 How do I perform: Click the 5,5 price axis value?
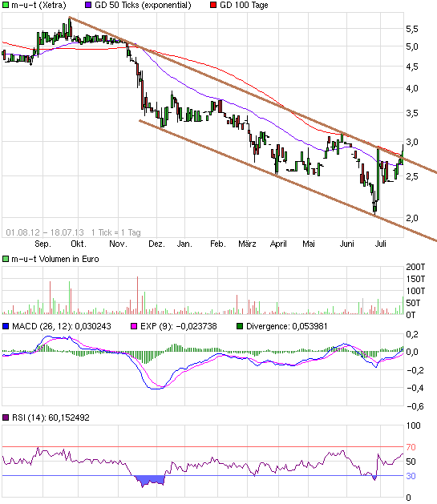coord(412,30)
